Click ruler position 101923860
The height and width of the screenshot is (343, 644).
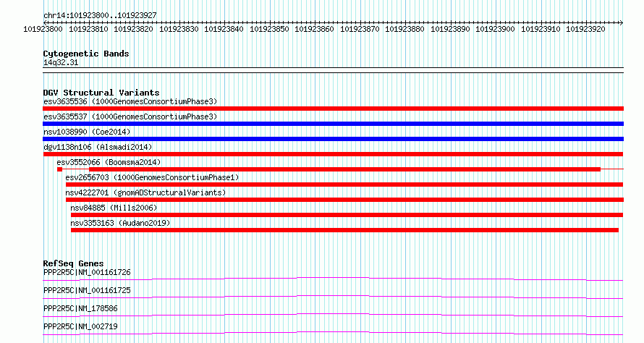(314, 29)
